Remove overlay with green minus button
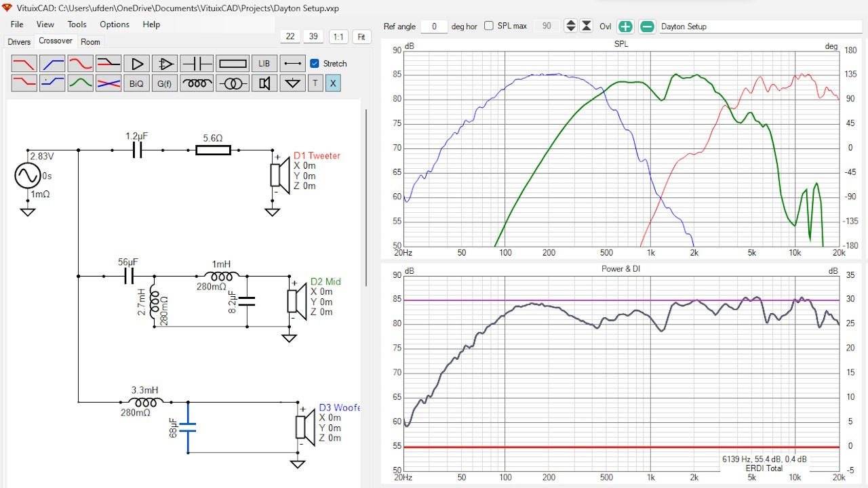This screenshot has height=488, width=868. point(648,26)
